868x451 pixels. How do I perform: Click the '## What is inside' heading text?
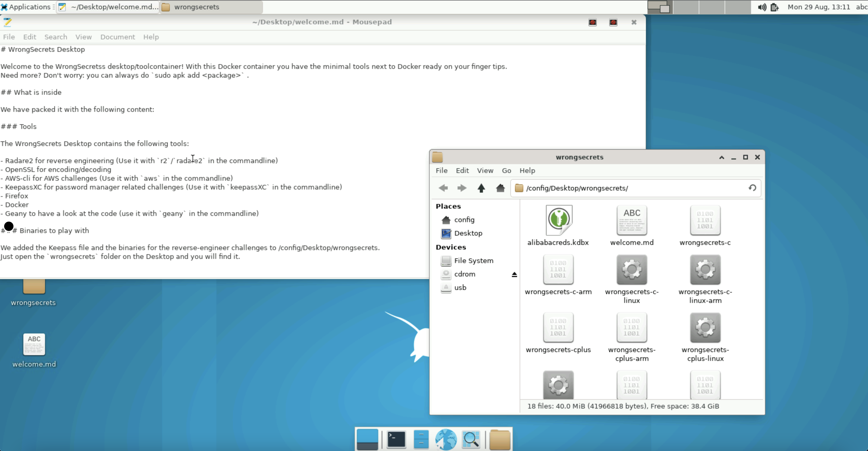tap(31, 92)
